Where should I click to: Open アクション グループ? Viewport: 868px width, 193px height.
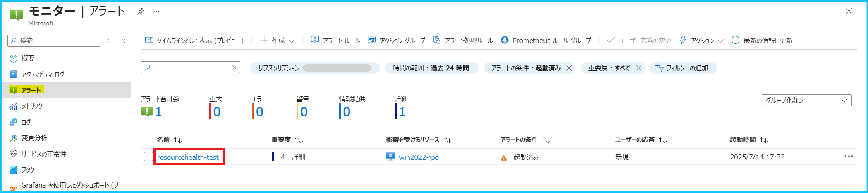(397, 40)
